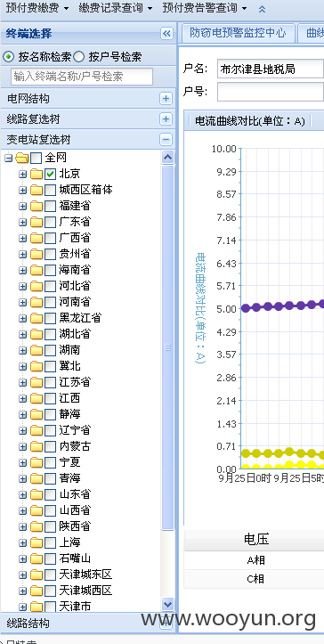Click the tree vertical scrollbar thumb
324x644 pixels.
pos(167,347)
